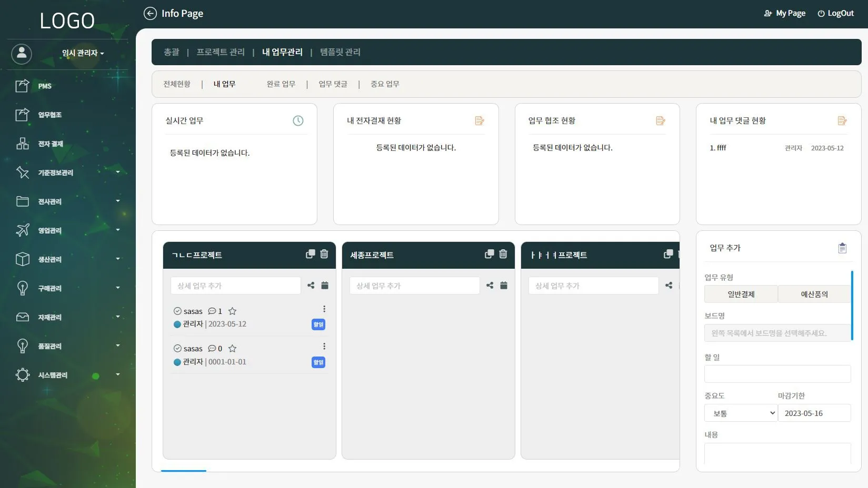Image resolution: width=868 pixels, height=488 pixels.
Task: Open comments on sasas task with 1 comment
Action: 215,311
